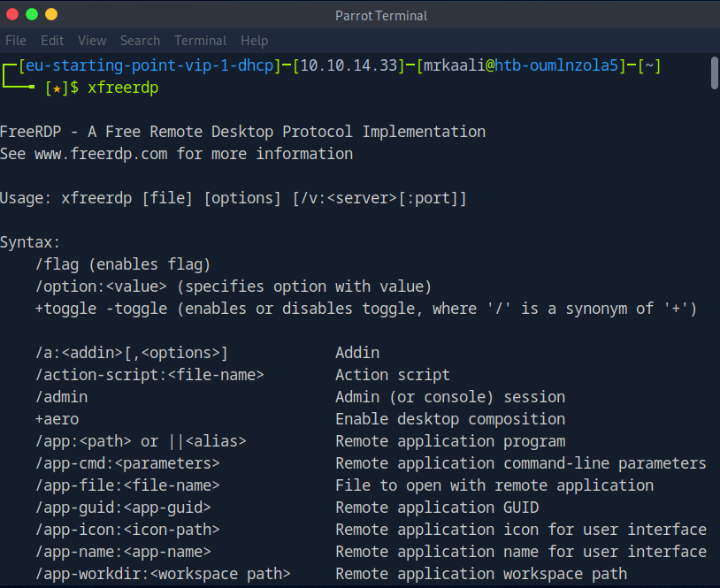Screen dimensions: 720x588
Task: Expand the View menu
Action: 92,41
